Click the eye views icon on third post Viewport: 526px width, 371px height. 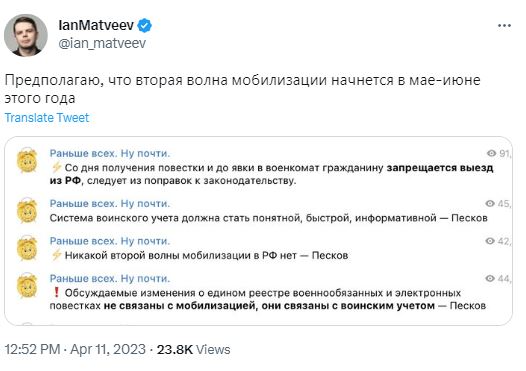(490, 241)
